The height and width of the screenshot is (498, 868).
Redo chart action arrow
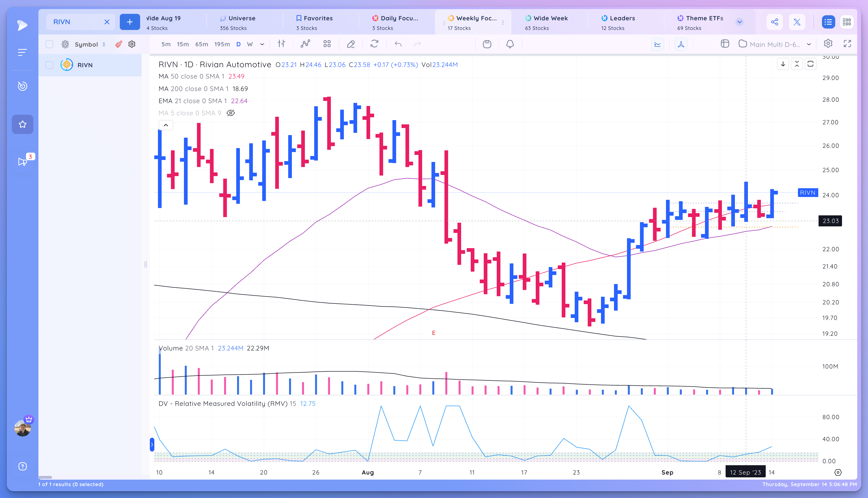point(417,44)
